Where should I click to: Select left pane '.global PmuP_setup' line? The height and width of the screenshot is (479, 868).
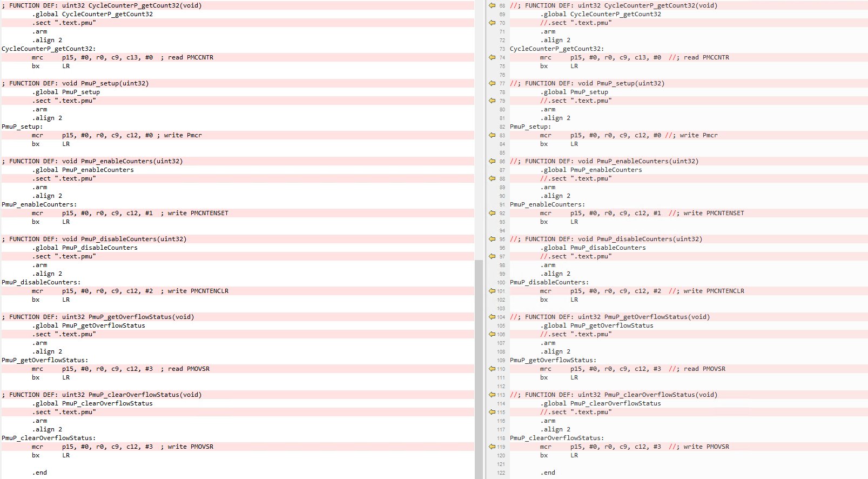tap(238, 92)
